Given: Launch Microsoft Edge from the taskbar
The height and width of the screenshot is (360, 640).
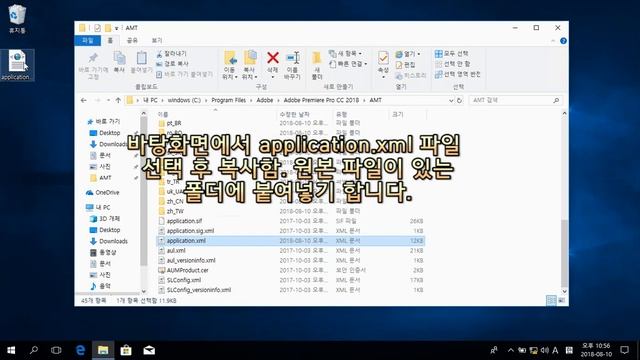Looking at the screenshot, I should click(80, 350).
